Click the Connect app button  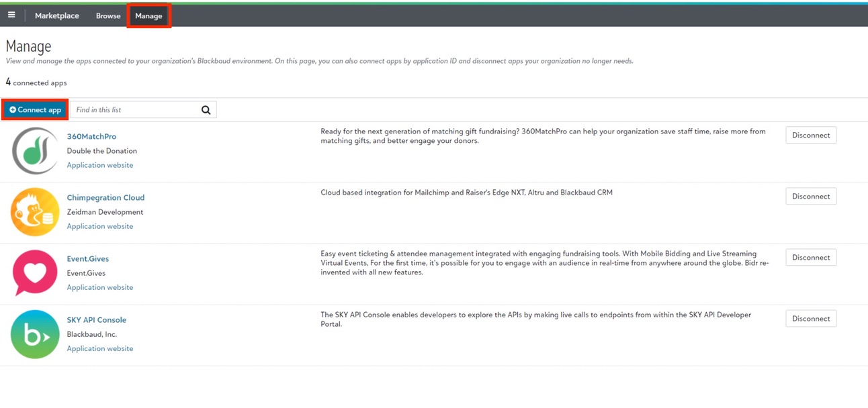coord(35,110)
